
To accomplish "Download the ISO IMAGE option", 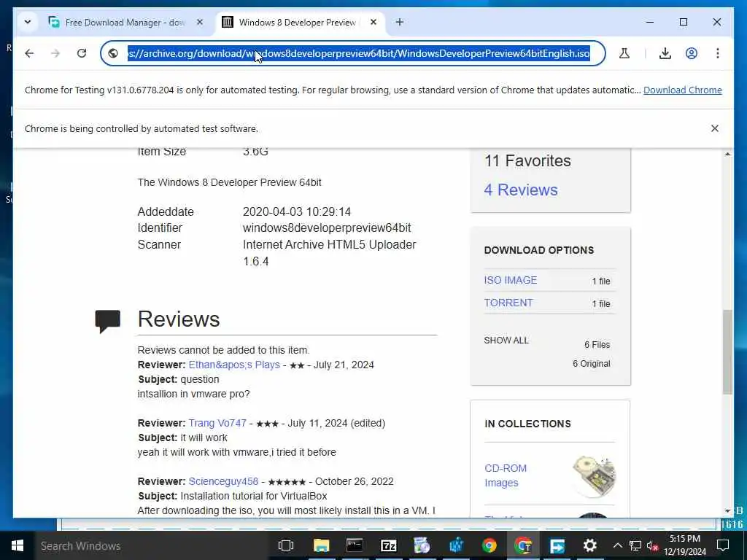I will [x=510, y=280].
